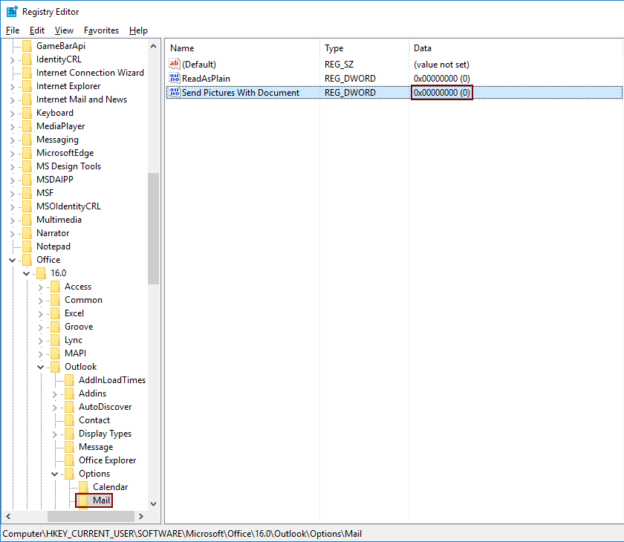The height and width of the screenshot is (542, 624).
Task: Click the 16.0 folder icon
Action: click(x=41, y=273)
